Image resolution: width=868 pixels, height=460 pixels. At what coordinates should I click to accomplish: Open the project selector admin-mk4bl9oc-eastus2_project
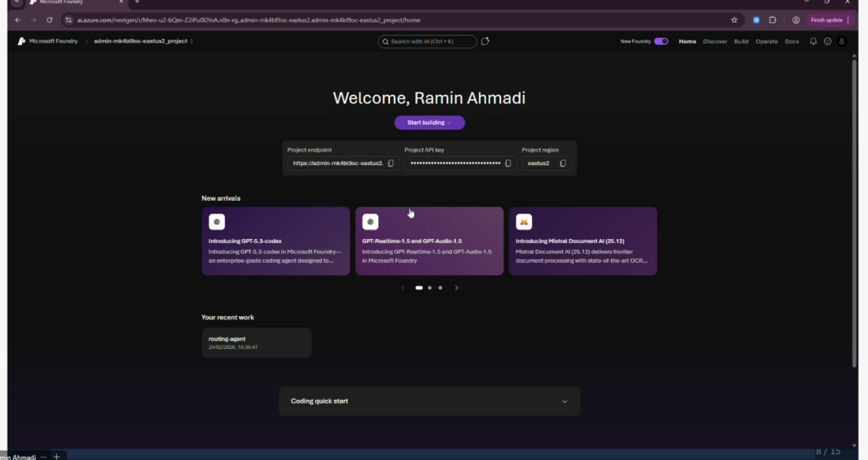(x=143, y=42)
